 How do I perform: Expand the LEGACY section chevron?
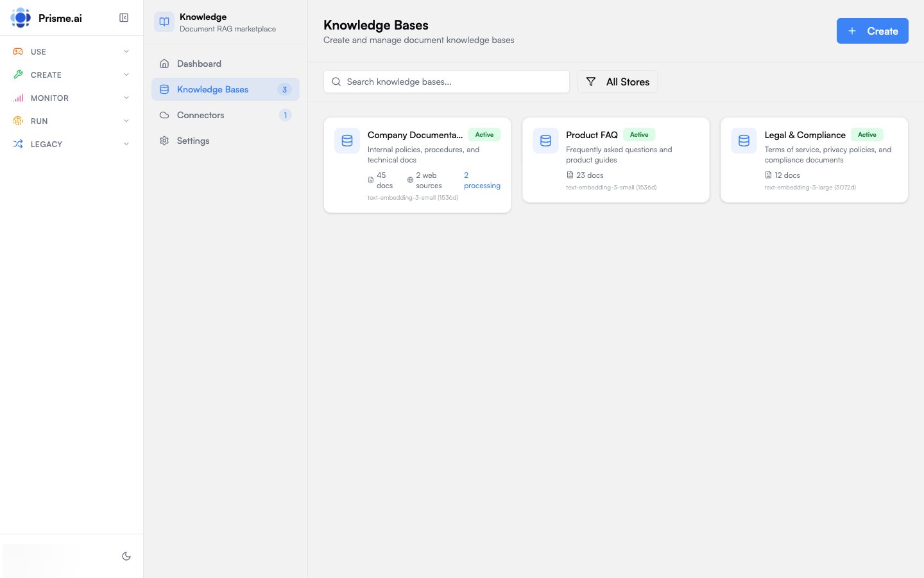(x=126, y=144)
